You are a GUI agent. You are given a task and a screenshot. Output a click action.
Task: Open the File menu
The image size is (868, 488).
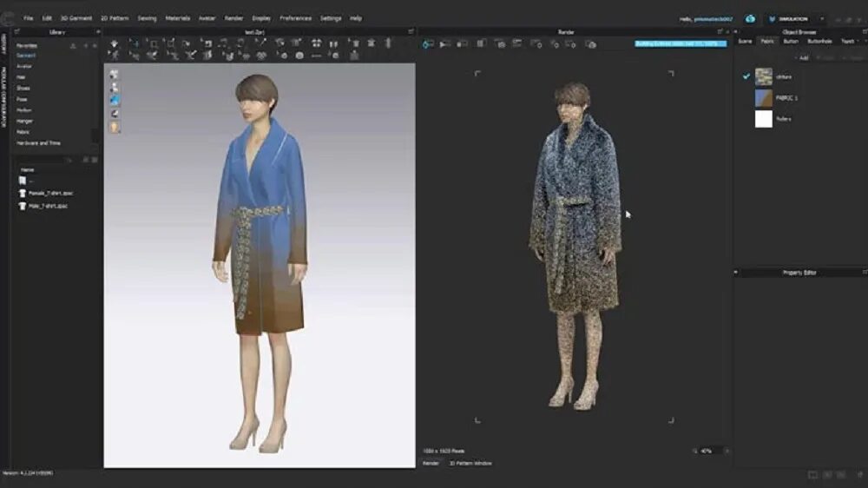[29, 18]
